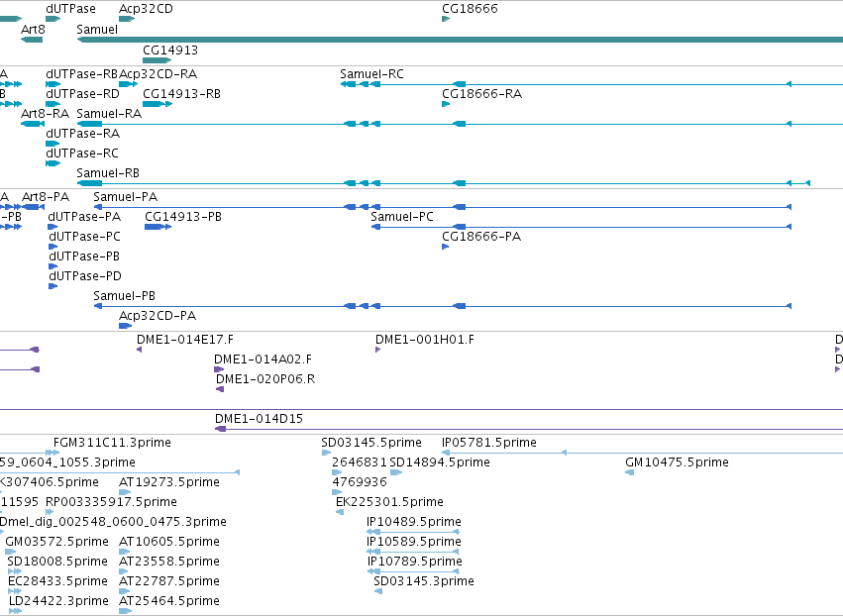The image size is (843, 616).
Task: Select the SD03145.5prime EST label
Action: click(371, 443)
